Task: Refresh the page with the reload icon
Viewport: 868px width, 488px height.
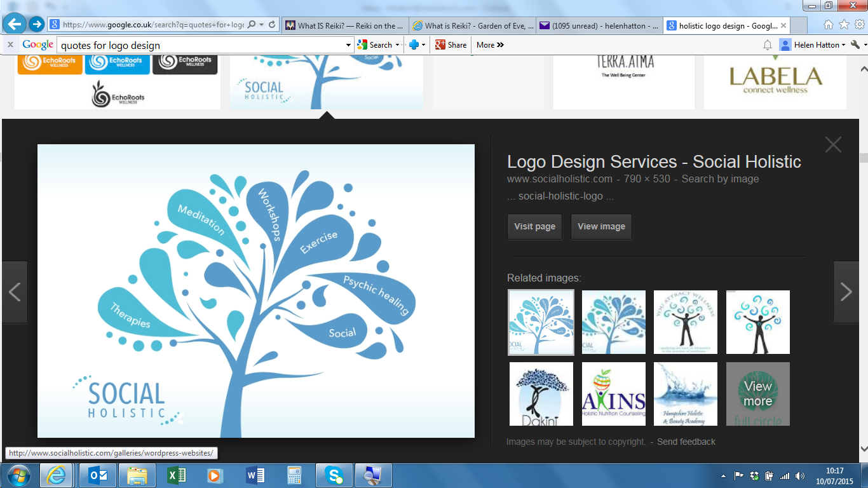Action: 272,25
